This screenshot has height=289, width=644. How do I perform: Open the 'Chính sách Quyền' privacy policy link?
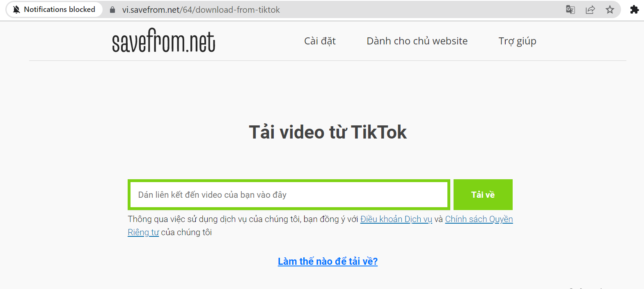point(479,219)
